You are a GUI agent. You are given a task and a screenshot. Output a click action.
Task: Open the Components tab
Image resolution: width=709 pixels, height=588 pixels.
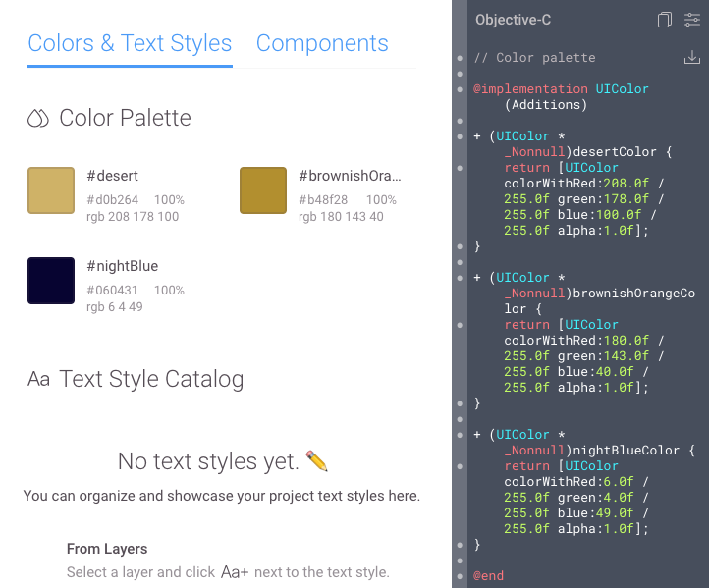322,44
